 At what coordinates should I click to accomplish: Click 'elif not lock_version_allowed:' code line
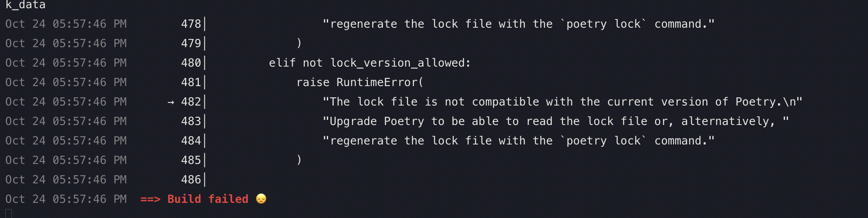click(370, 63)
